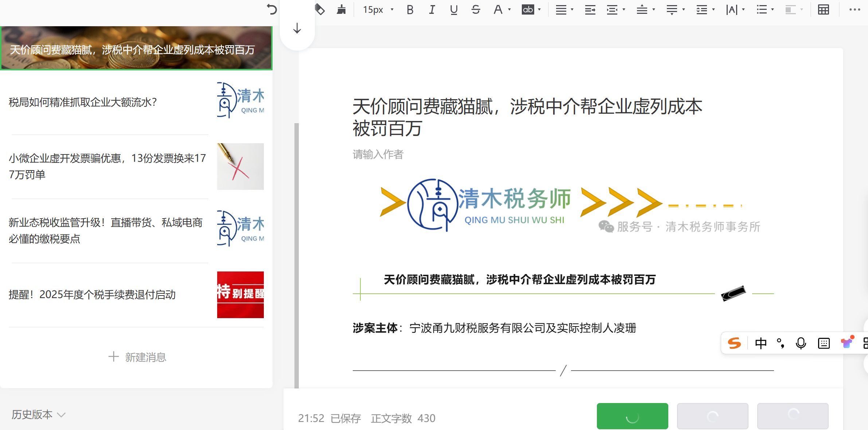
Task: Toggle underline formatting
Action: click(454, 9)
